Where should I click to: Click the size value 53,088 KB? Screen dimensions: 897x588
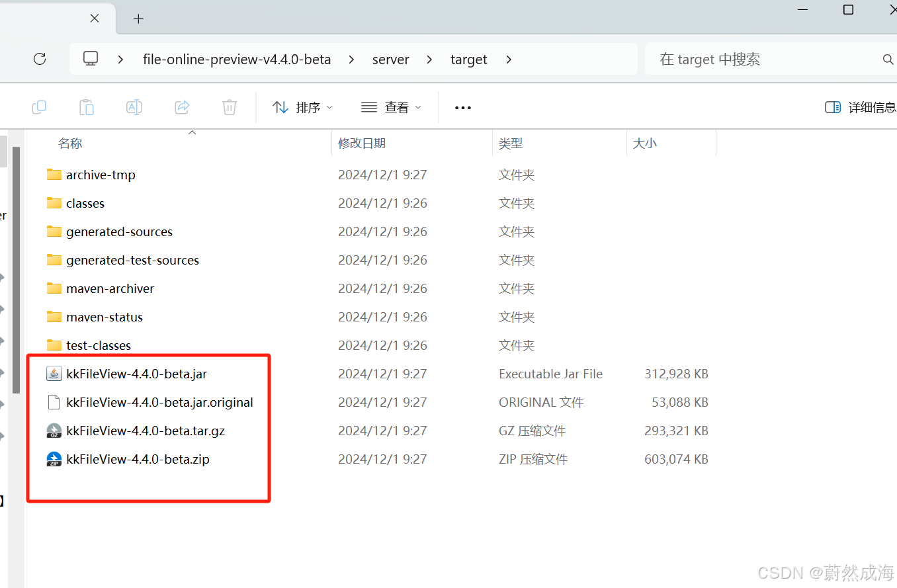pyautogui.click(x=680, y=402)
